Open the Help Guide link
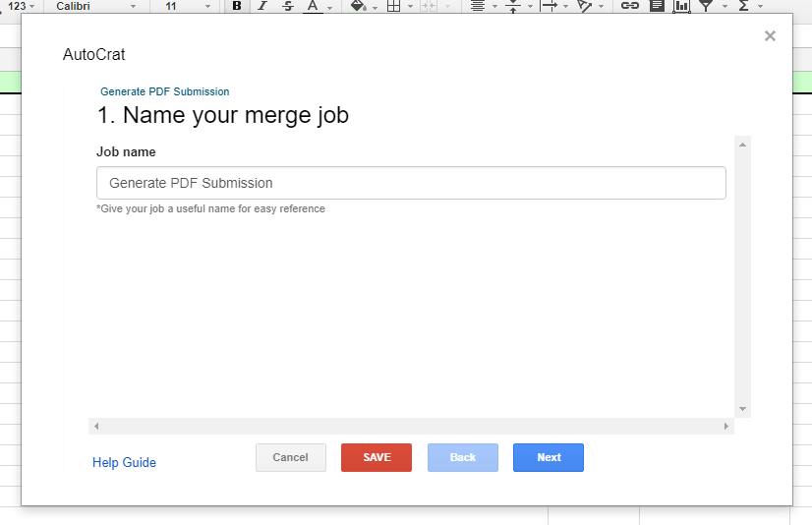Image resolution: width=812 pixels, height=525 pixels. [124, 463]
